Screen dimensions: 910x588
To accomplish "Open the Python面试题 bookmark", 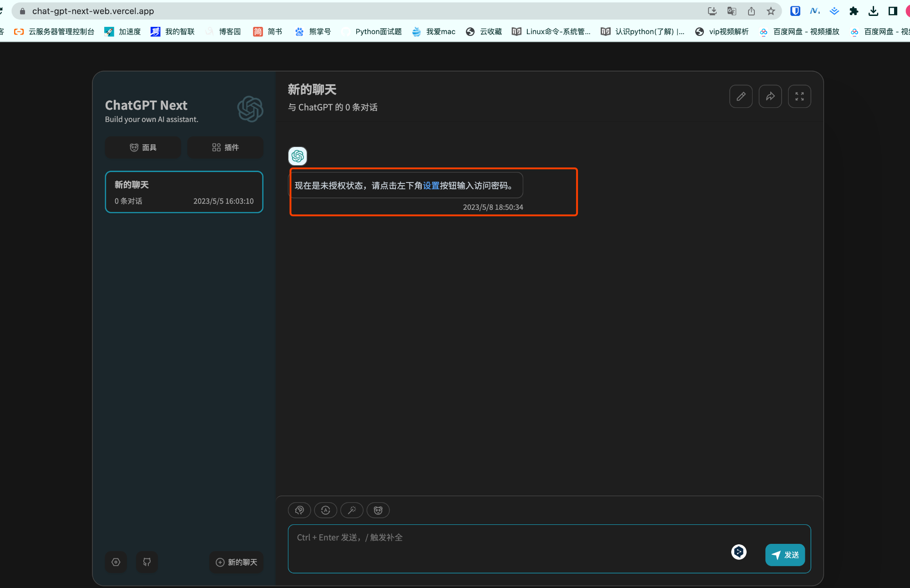I will click(372, 31).
